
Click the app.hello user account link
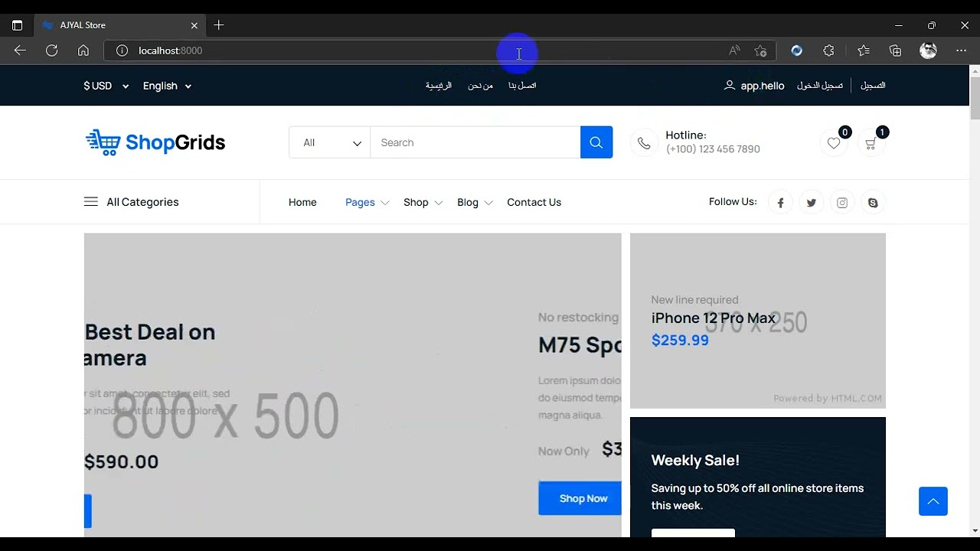click(754, 86)
